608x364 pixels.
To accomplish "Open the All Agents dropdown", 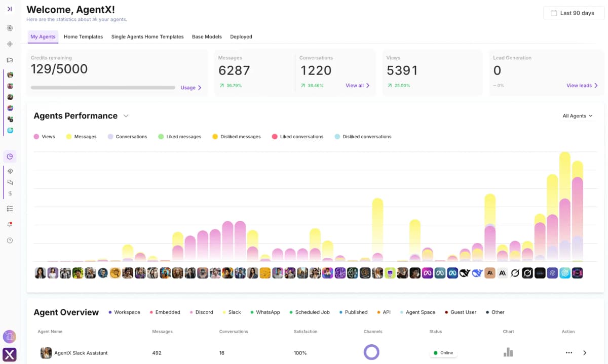I will pyautogui.click(x=577, y=115).
